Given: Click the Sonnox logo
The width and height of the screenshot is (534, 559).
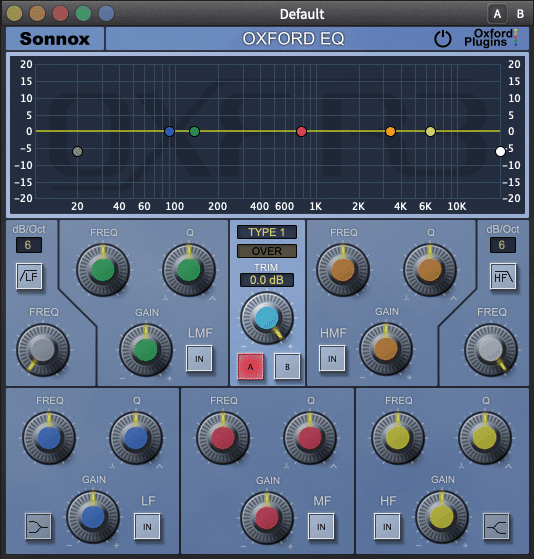Looking at the screenshot, I should tap(55, 39).
